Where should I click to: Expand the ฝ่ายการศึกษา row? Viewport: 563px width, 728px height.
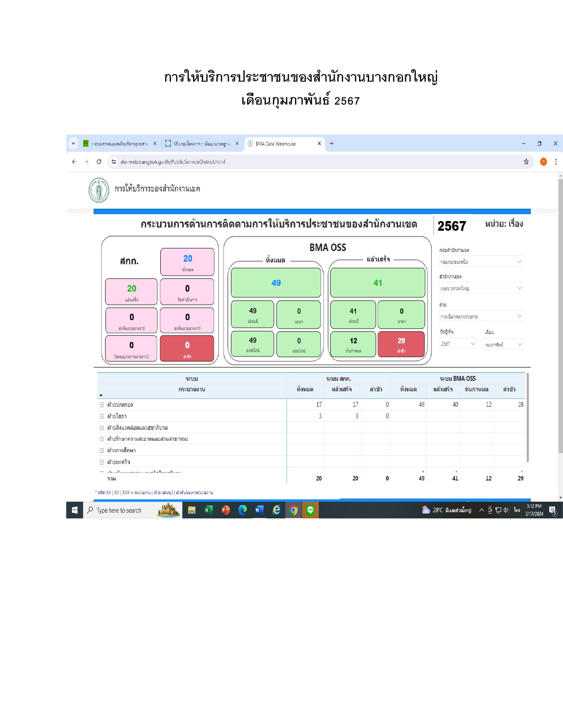coord(102,450)
